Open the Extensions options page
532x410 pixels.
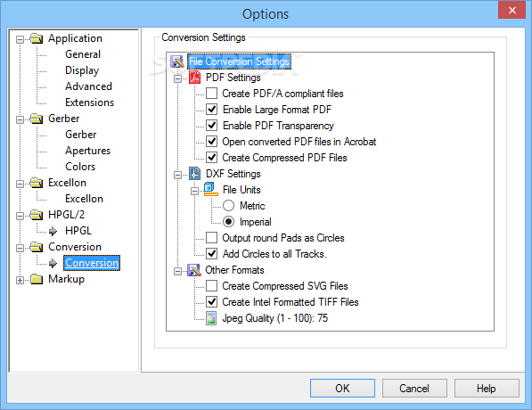pyautogui.click(x=90, y=102)
